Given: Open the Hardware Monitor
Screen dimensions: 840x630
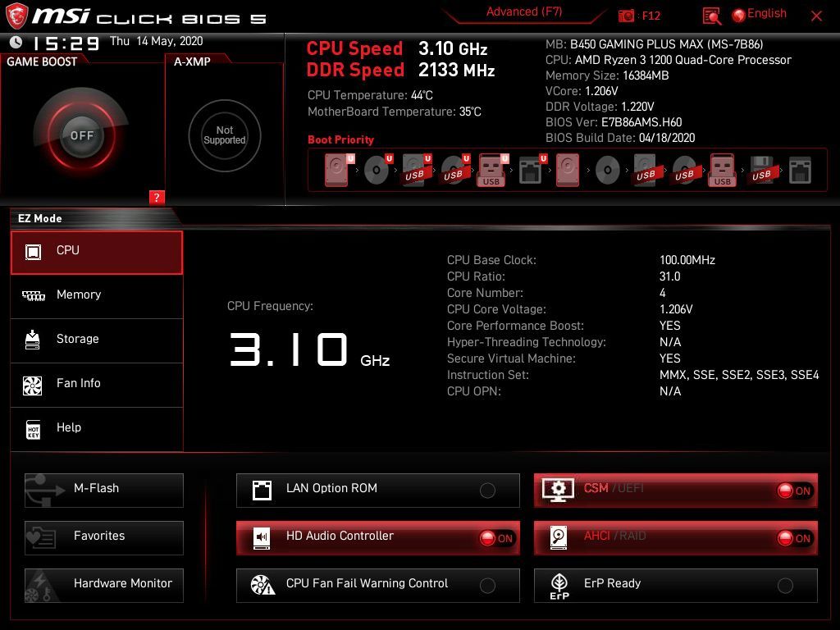Looking at the screenshot, I should (104, 586).
